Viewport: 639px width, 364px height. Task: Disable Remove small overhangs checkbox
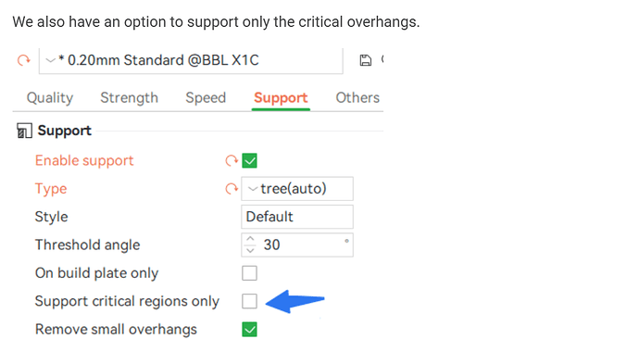click(x=249, y=330)
